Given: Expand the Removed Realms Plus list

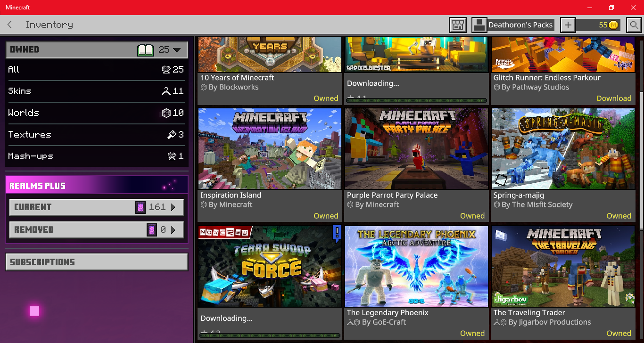Looking at the screenshot, I should click(96, 229).
